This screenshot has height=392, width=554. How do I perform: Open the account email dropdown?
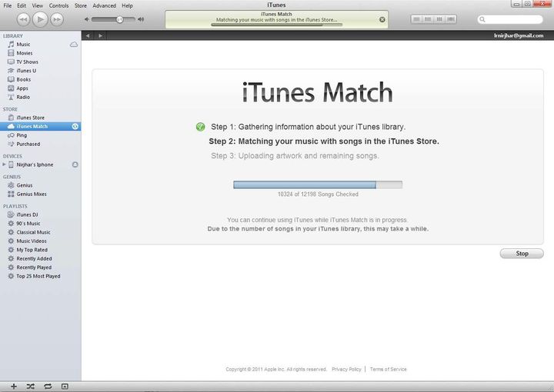click(522, 35)
